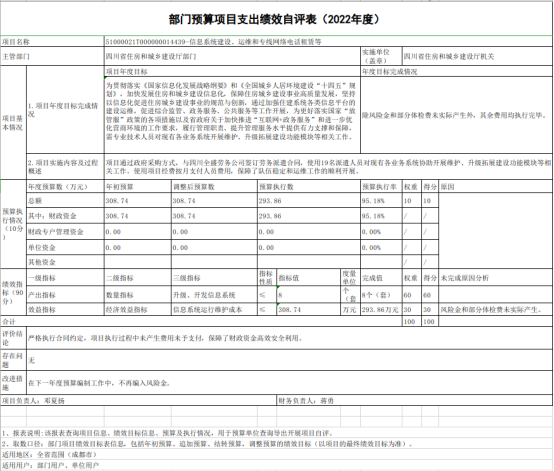554x471 pixels.
Task: Select the 预算执行率 column header
Action: pos(381,187)
